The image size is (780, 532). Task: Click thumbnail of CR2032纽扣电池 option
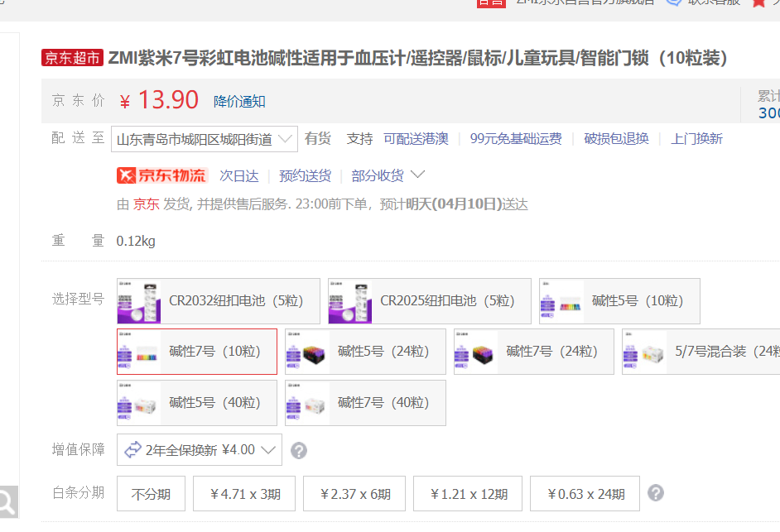click(x=139, y=301)
